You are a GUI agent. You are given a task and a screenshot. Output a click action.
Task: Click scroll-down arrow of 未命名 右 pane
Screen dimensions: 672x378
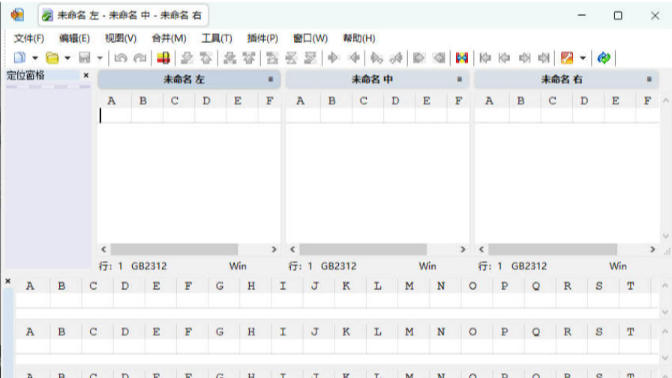[666, 235]
